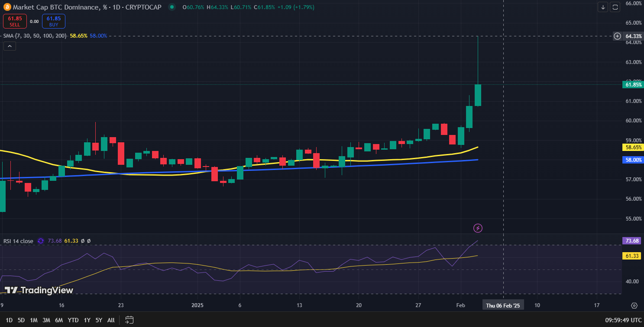Viewport: 644px width, 327px height.
Task: Select the SMA indicator legend text
Action: click(x=32, y=36)
